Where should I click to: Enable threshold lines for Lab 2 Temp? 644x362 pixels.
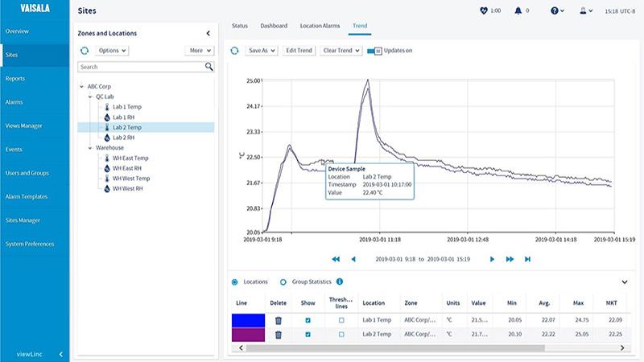(x=341, y=334)
